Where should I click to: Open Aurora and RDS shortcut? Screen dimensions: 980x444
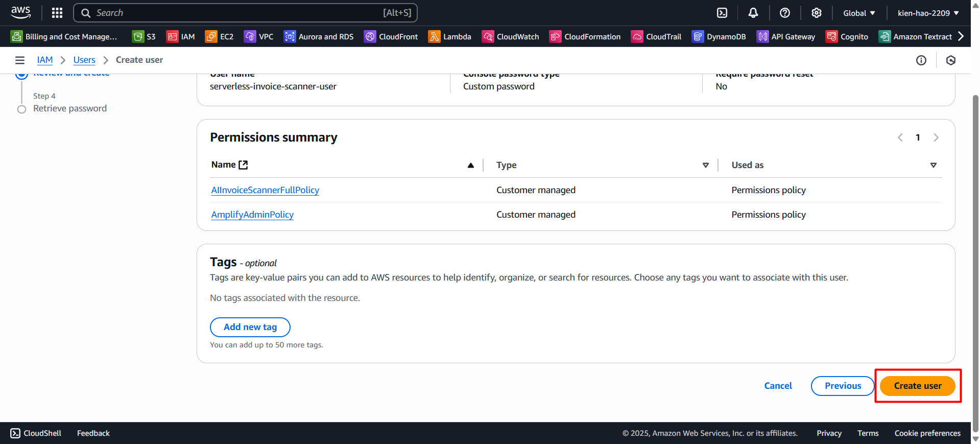[x=319, y=37]
